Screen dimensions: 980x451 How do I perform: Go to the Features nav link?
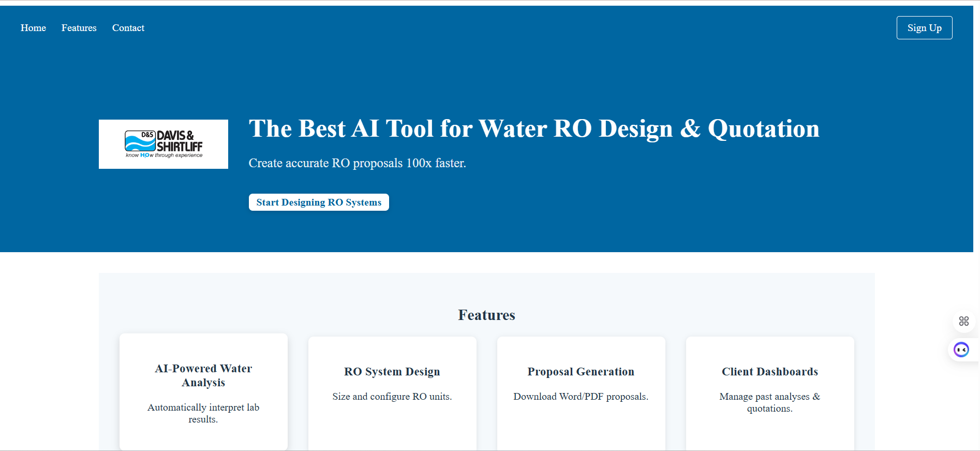pos(79,28)
